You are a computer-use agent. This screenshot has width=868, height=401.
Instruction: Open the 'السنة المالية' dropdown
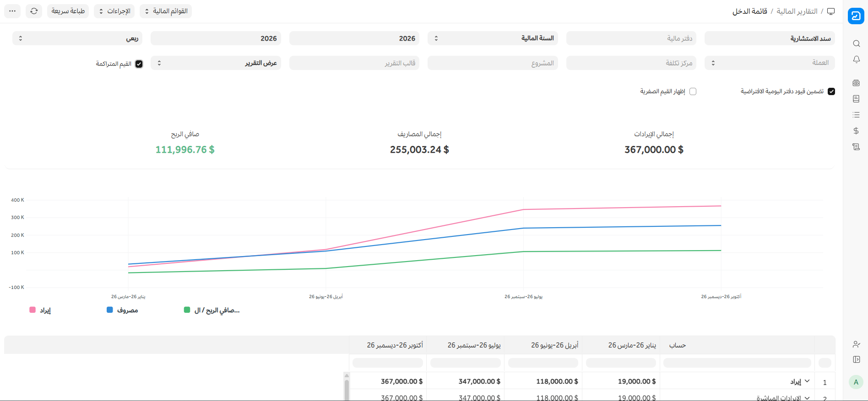(x=493, y=38)
